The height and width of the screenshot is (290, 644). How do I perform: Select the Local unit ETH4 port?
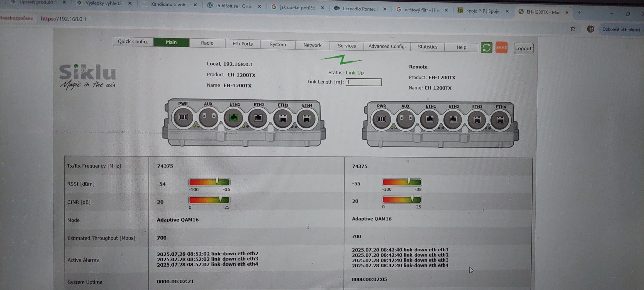(306, 119)
